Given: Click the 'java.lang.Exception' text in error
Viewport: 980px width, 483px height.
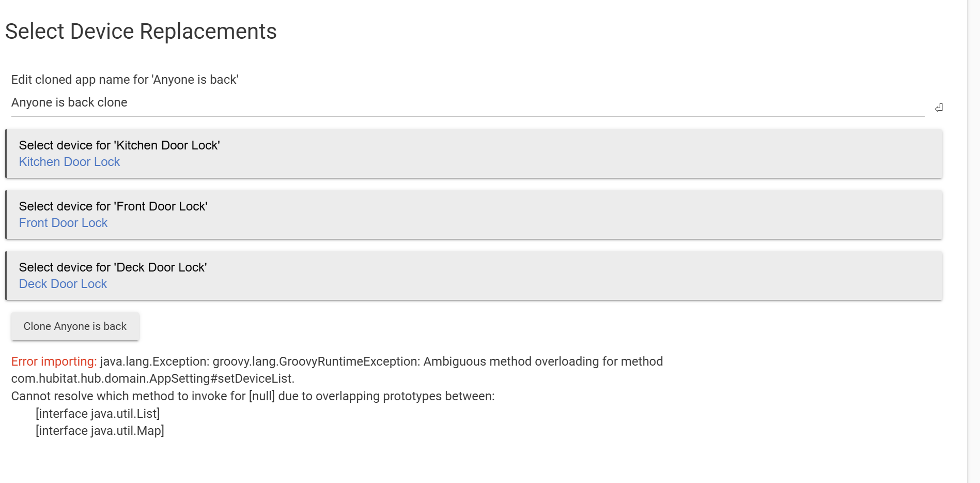Looking at the screenshot, I should pyautogui.click(x=154, y=361).
